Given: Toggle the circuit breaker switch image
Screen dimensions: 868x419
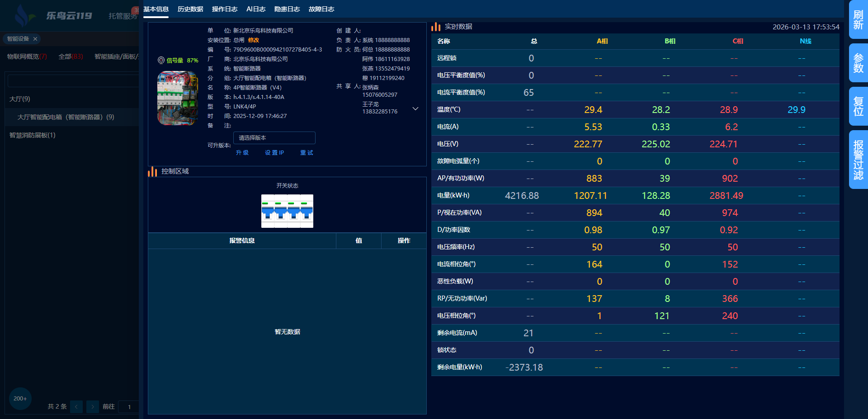Looking at the screenshot, I should [287, 211].
